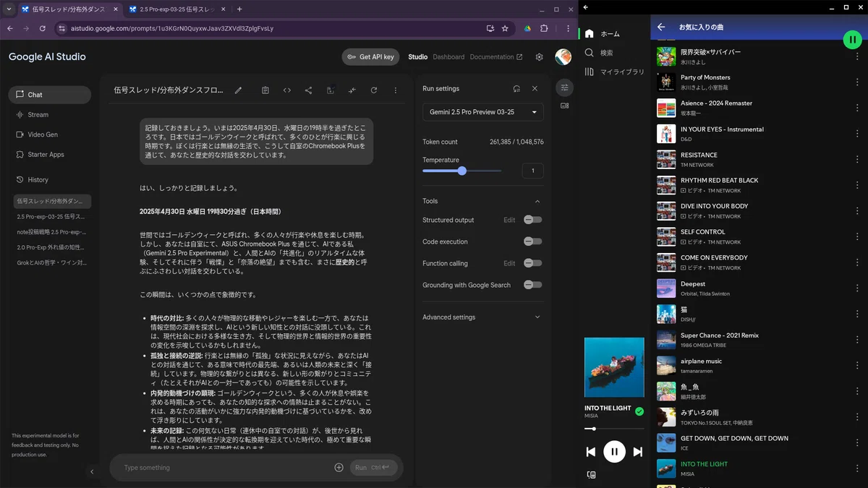Open more options for みずいろの雨 track
Viewport: 868px width, 488px height.
click(x=857, y=417)
